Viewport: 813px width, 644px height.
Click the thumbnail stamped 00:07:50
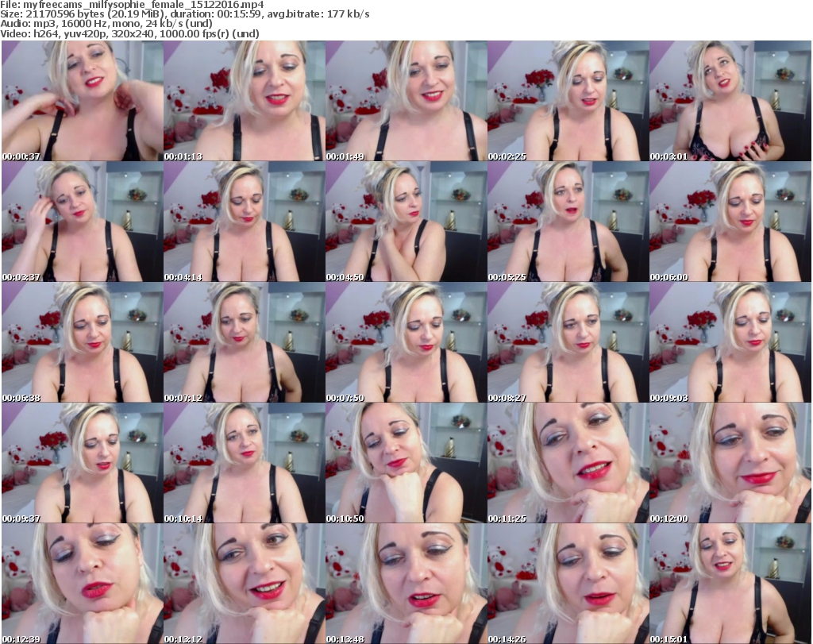tap(406, 342)
